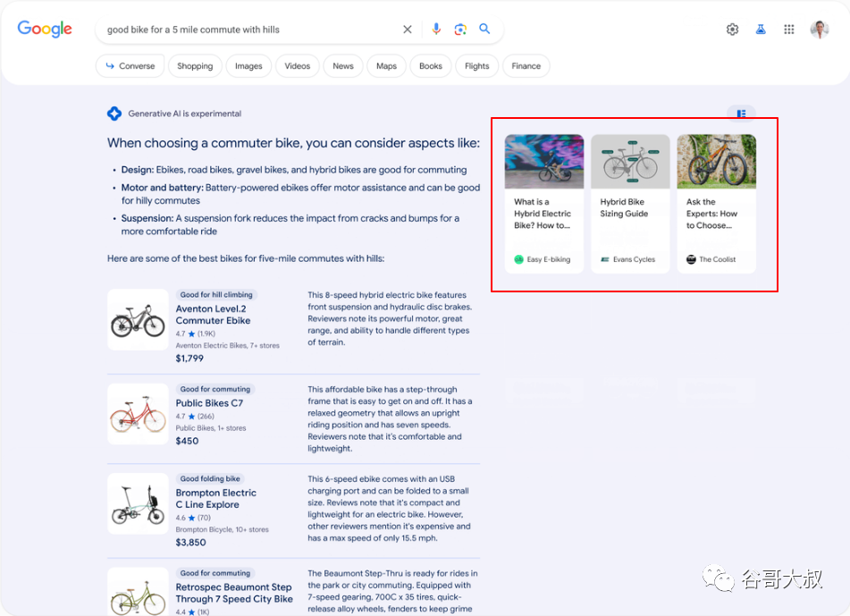850x616 pixels.
Task: Click the bike sizing diagram thumbnail
Action: 630,162
